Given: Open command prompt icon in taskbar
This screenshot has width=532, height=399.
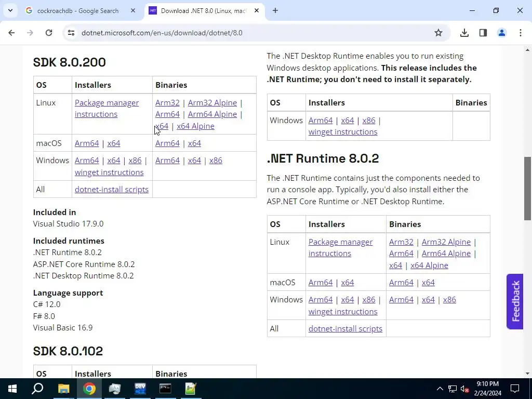Looking at the screenshot, I should pos(165,389).
